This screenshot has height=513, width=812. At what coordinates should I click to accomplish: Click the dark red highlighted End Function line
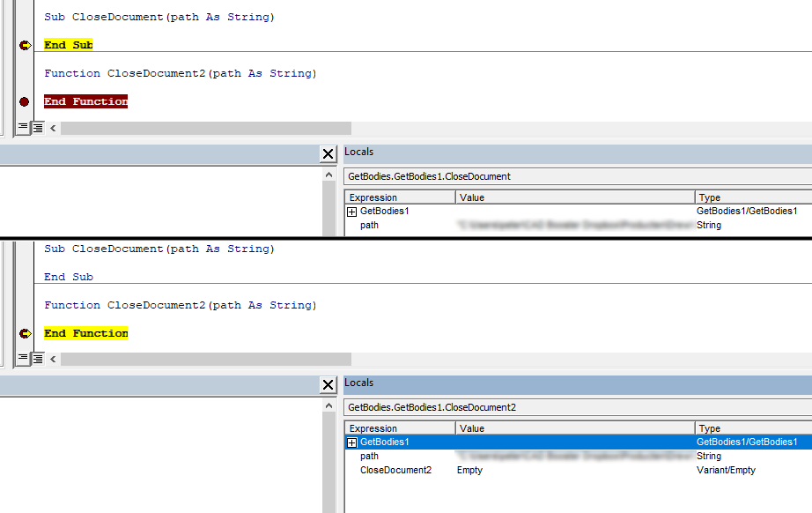86,101
